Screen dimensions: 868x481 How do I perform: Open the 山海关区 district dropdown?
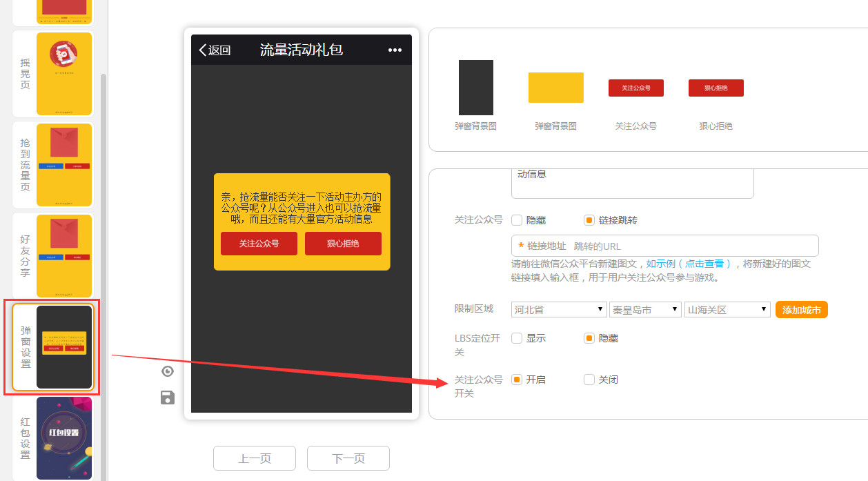click(x=727, y=310)
